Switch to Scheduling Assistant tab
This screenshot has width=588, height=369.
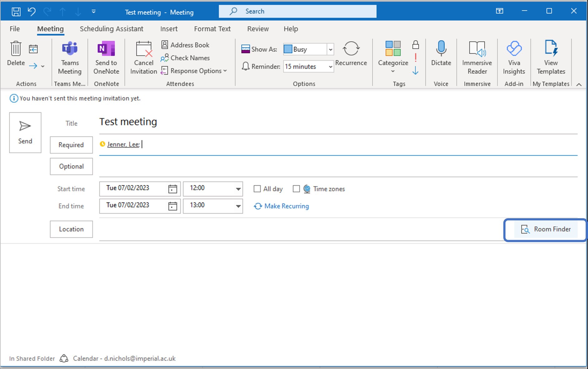tap(111, 29)
